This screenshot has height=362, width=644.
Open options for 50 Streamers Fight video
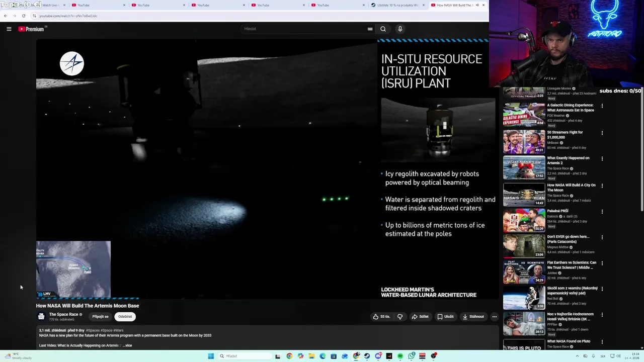pyautogui.click(x=602, y=133)
